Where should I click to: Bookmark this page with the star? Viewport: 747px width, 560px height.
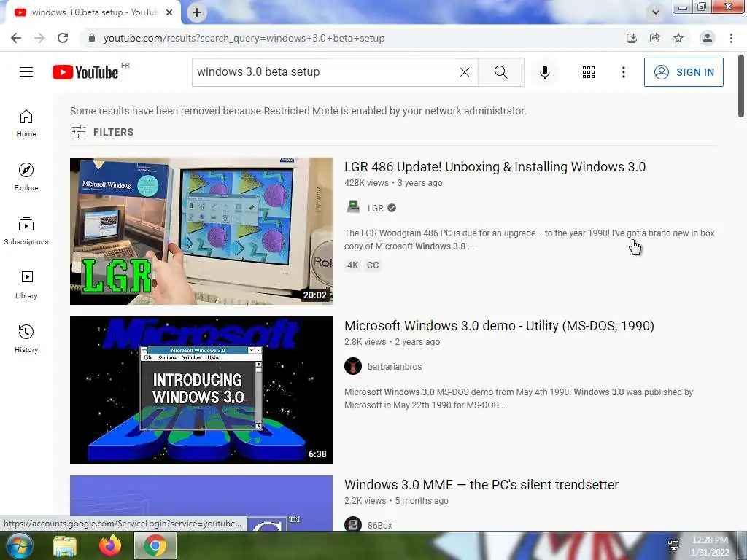(678, 38)
